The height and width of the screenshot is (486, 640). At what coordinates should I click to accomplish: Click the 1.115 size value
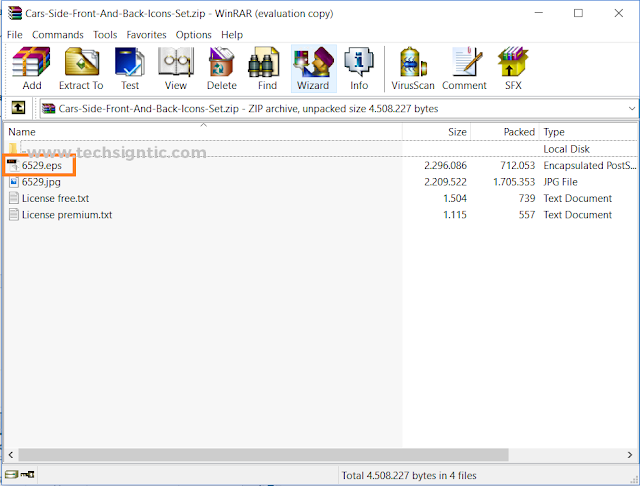pyautogui.click(x=455, y=215)
